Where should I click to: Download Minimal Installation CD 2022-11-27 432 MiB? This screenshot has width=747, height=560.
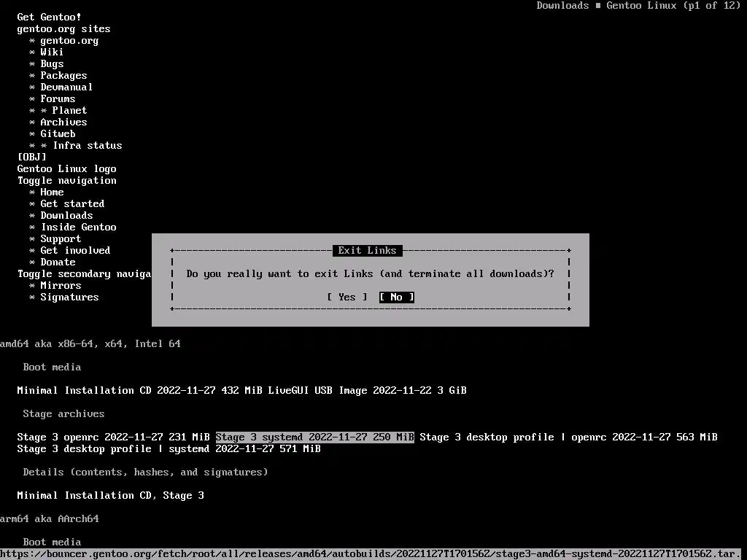(x=139, y=391)
